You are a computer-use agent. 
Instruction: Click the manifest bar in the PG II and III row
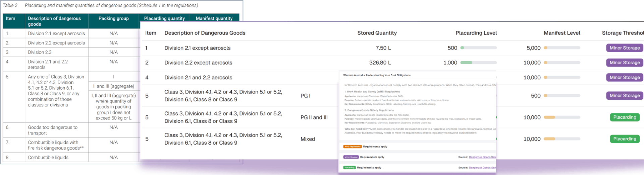pyautogui.click(x=562, y=117)
